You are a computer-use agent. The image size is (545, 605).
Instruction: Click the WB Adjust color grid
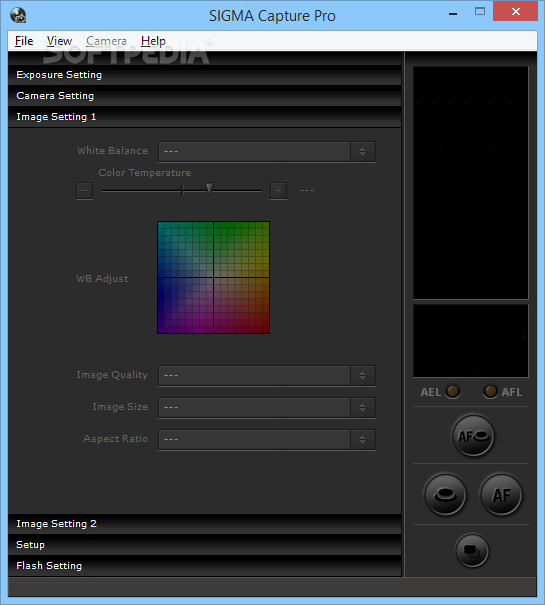point(213,277)
